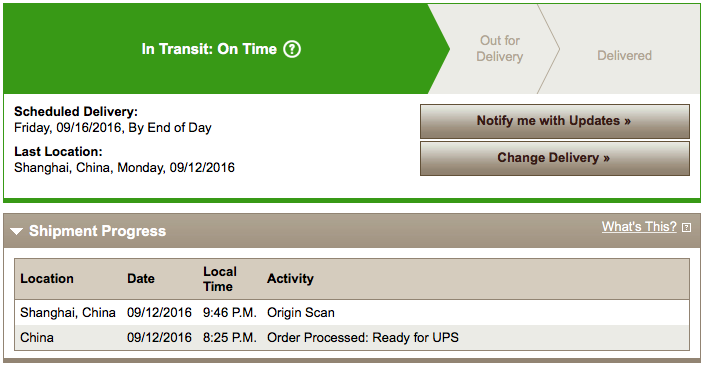Click the Shipment Progress header title
This screenshot has height=366, width=705.
click(x=98, y=231)
